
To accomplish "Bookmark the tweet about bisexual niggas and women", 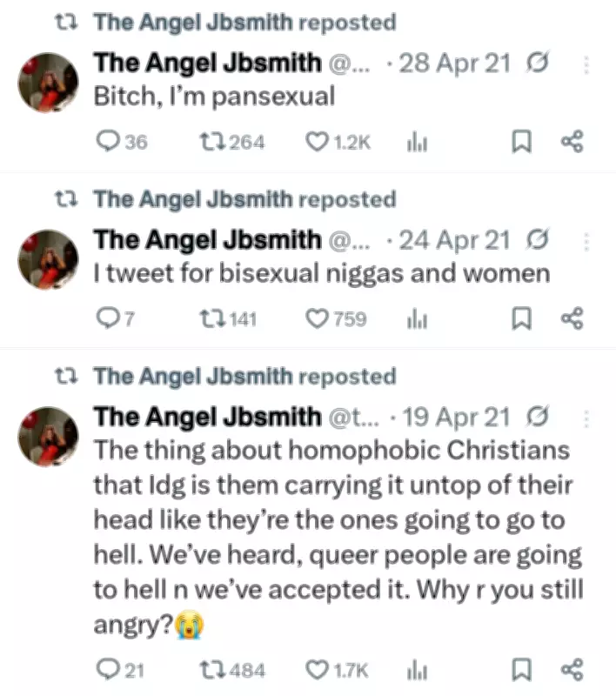I will tap(521, 319).
